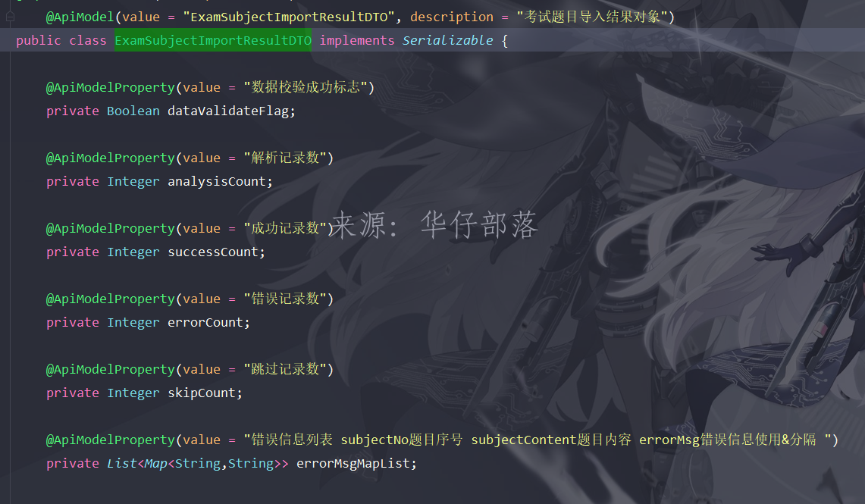Viewport: 865px width, 504px height.
Task: Click the public keyword of class declaration
Action: tap(39, 40)
